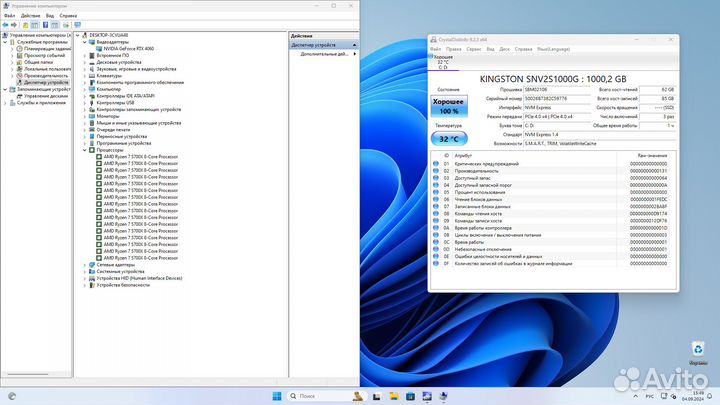Select the C: D: disk tab in CrystalDiskInfo
The image size is (720, 405).
(x=443, y=62)
